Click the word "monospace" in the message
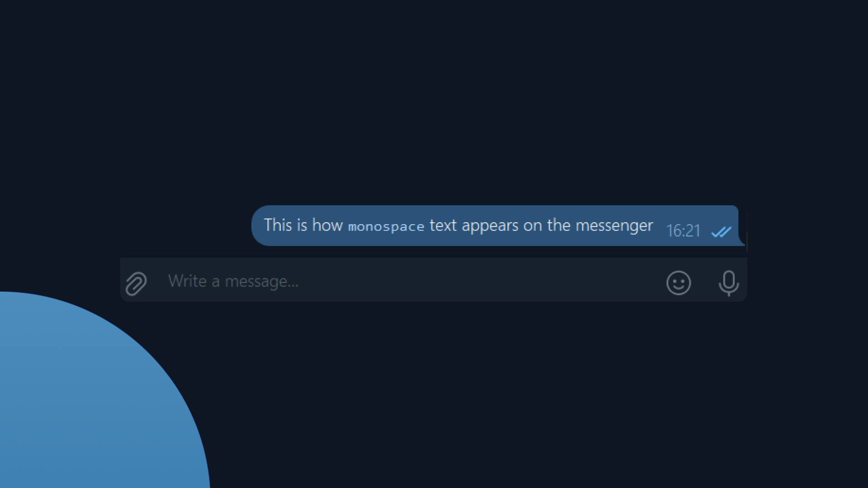 [386, 226]
